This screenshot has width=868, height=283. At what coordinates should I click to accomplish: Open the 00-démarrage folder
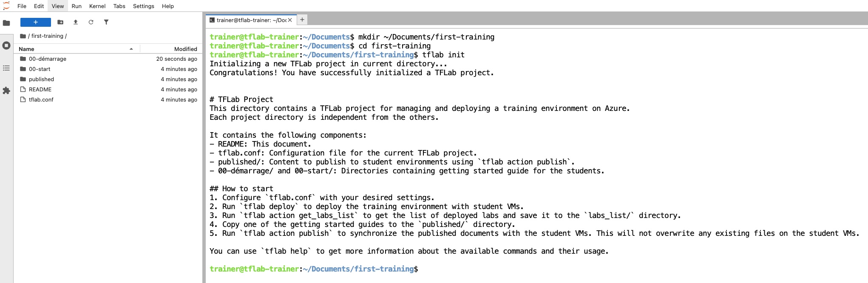(47, 59)
